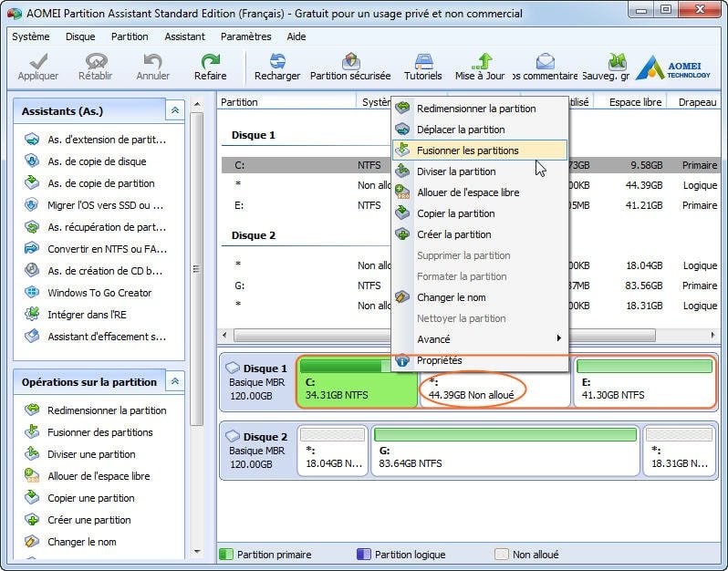Open Propriétés from the context menu
The height and width of the screenshot is (571, 728).
click(479, 360)
